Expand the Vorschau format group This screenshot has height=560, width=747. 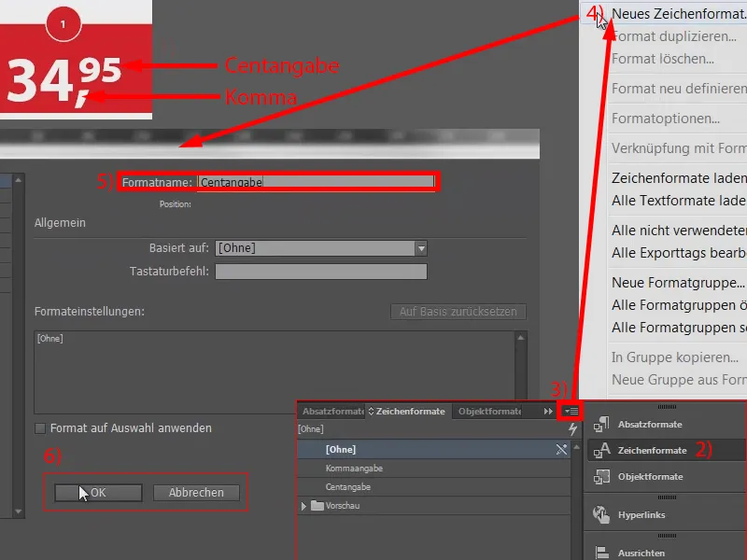point(303,506)
